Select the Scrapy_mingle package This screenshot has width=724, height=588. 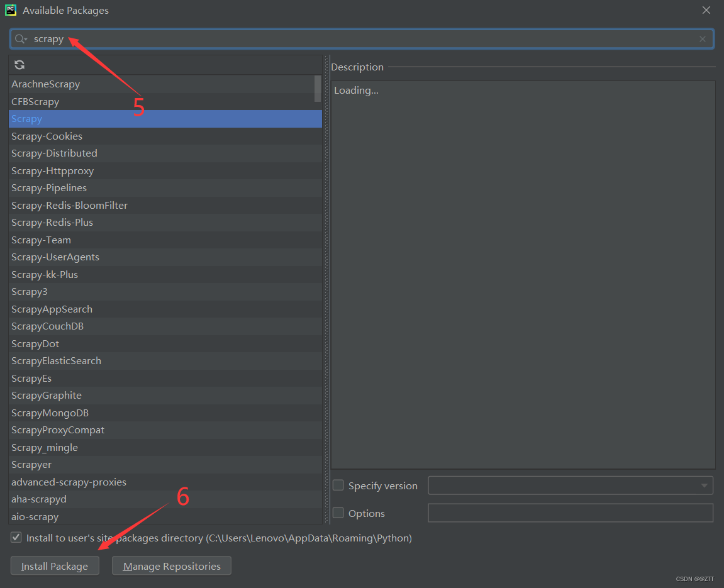pyautogui.click(x=165, y=448)
